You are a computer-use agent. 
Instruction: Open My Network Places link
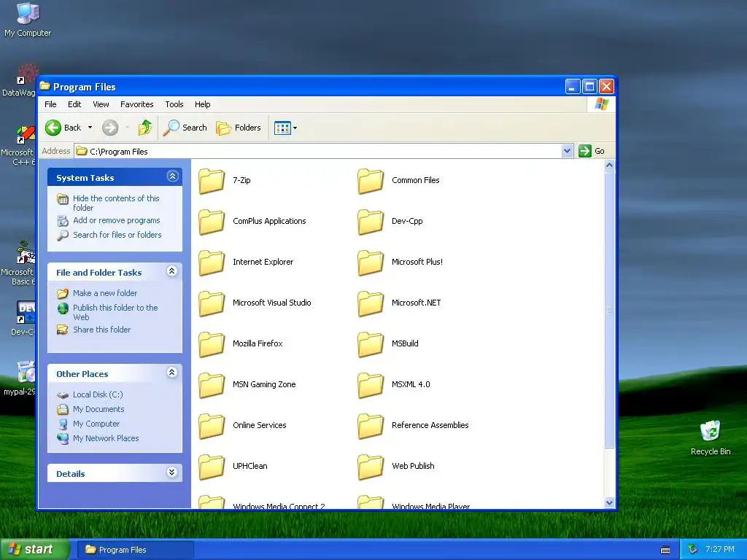(x=106, y=438)
